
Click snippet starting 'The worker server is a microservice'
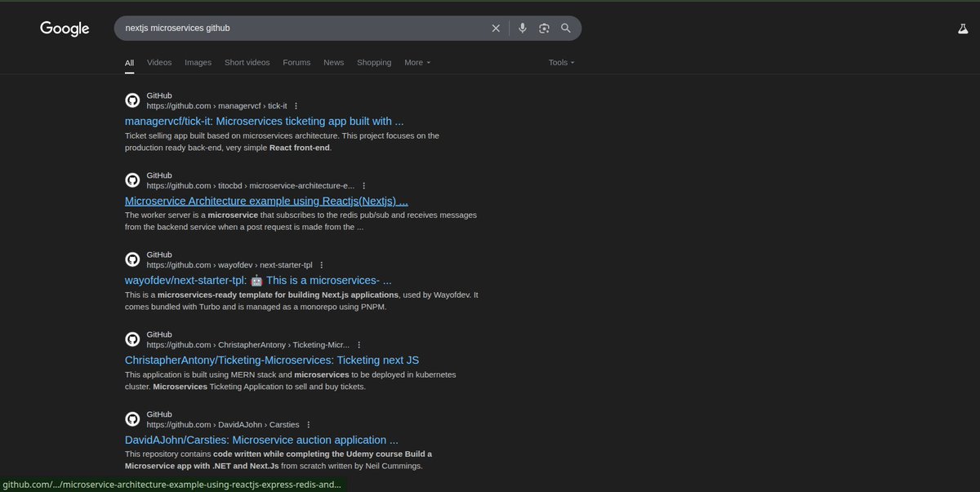(x=301, y=221)
